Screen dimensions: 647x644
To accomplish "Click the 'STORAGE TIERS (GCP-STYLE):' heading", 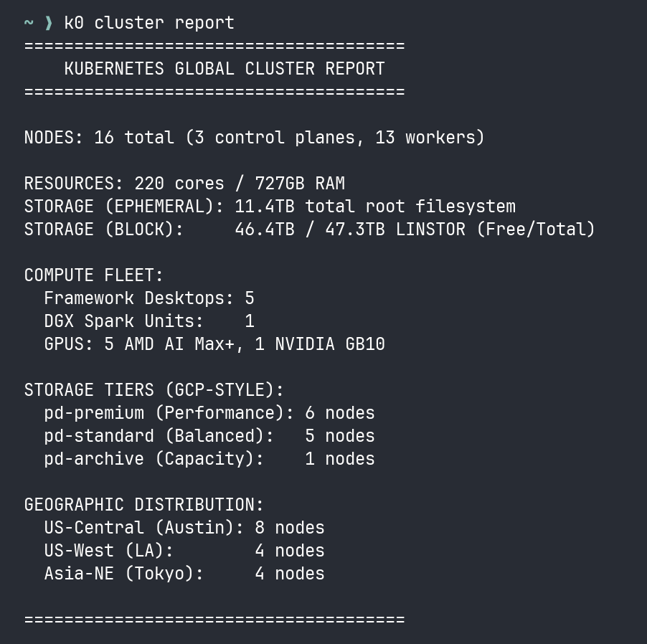I will pos(154,390).
